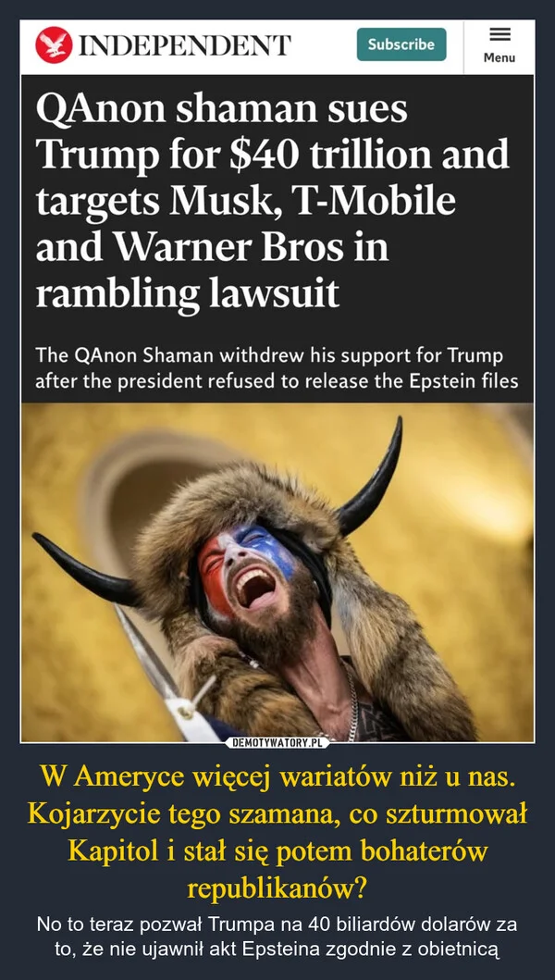Click the DEMOTYWATORY.PL watermark badge
Screen dimensions: 555x980
tap(277, 742)
